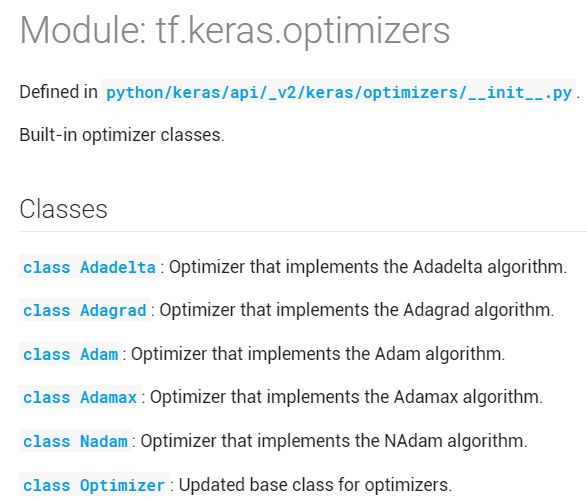The height and width of the screenshot is (501, 587).
Task: Click the Adadelta algorithm description text
Action: click(368, 267)
